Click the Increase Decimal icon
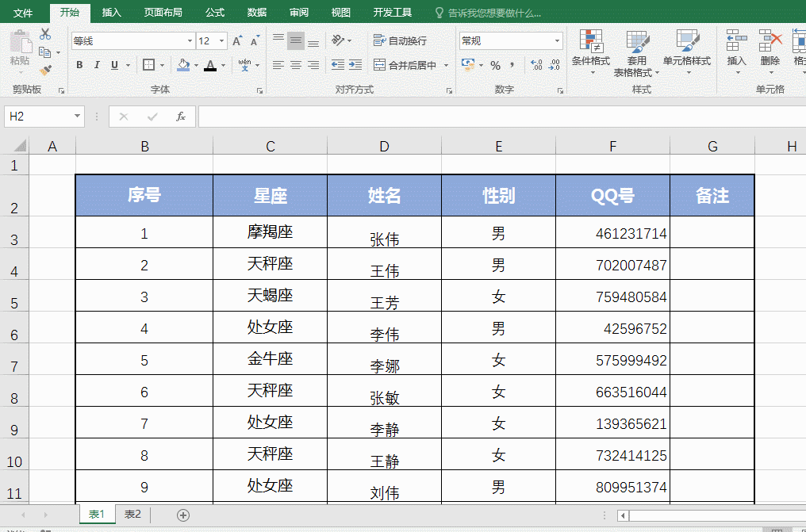Image resolution: width=806 pixels, height=532 pixels. click(535, 65)
